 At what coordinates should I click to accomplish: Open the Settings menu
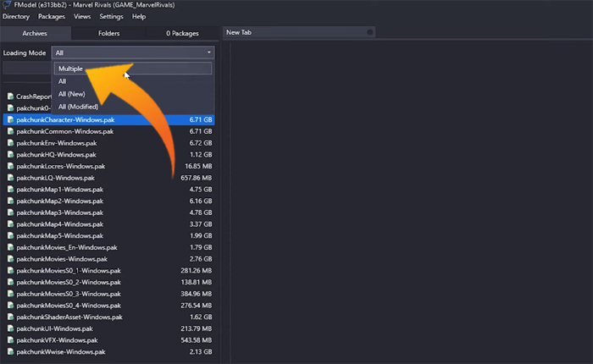(x=111, y=16)
